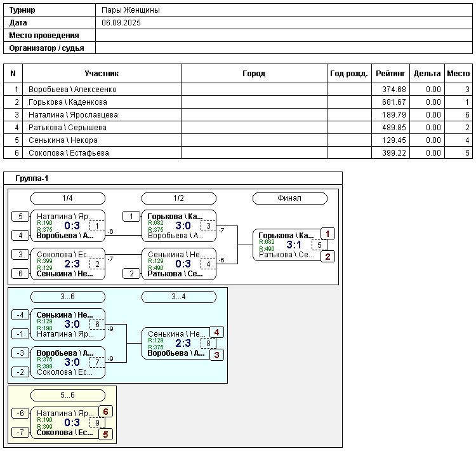Click the dashed match number 8 box
476x451 pixels.
(208, 344)
